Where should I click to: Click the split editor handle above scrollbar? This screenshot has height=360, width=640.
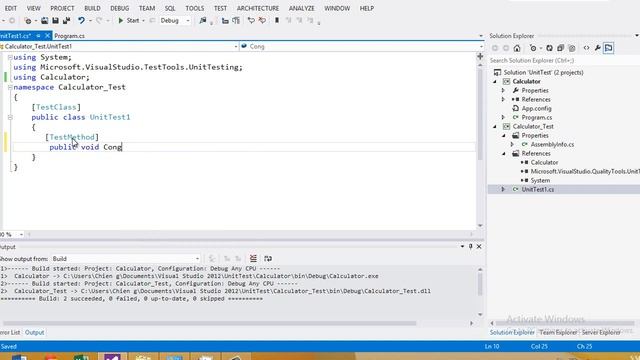coord(480,56)
